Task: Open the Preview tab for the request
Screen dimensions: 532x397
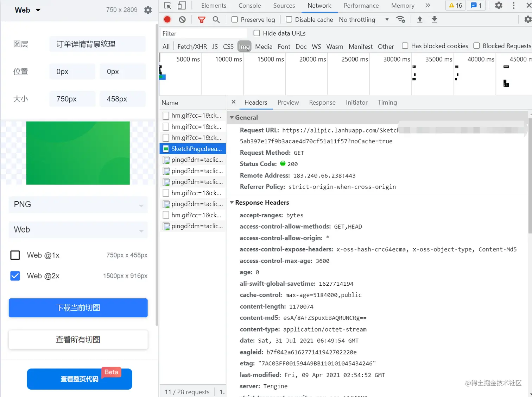Action: 288,103
